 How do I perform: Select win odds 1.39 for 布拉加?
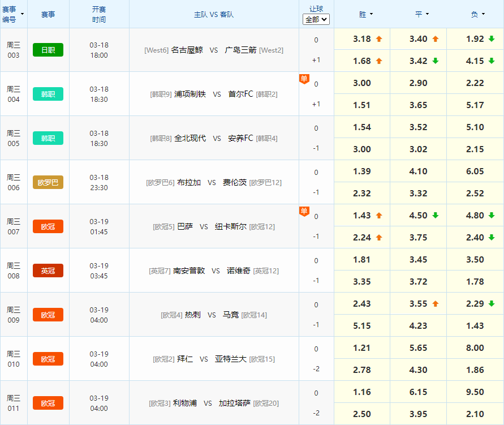(x=362, y=171)
